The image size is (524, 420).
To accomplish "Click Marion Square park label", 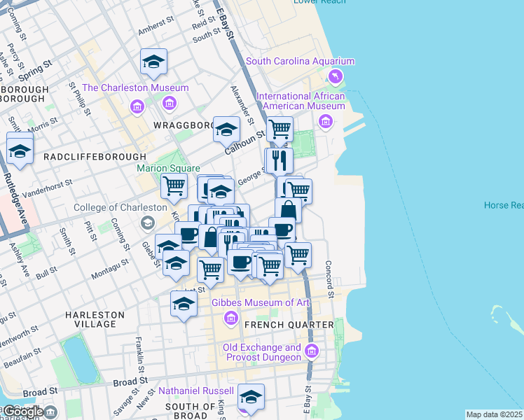I will click(x=168, y=168).
